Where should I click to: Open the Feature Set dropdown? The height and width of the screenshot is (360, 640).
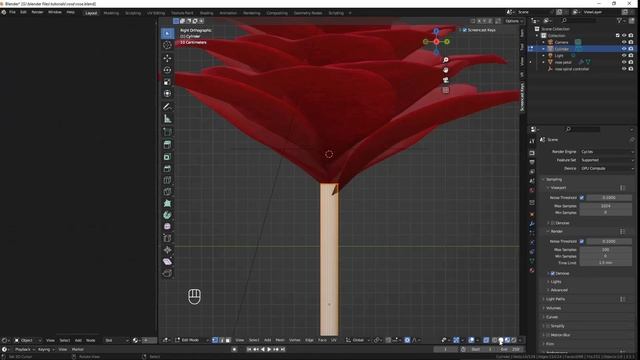[607, 160]
